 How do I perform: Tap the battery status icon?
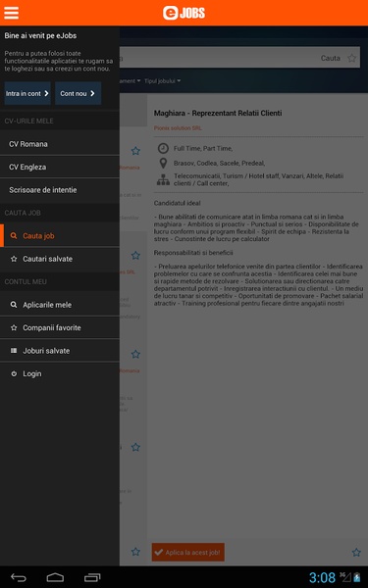click(x=357, y=577)
